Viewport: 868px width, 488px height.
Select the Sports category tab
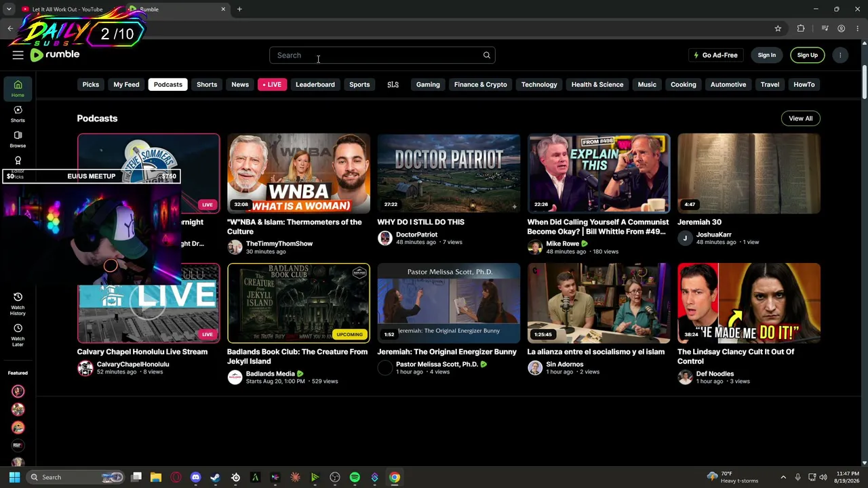359,85
